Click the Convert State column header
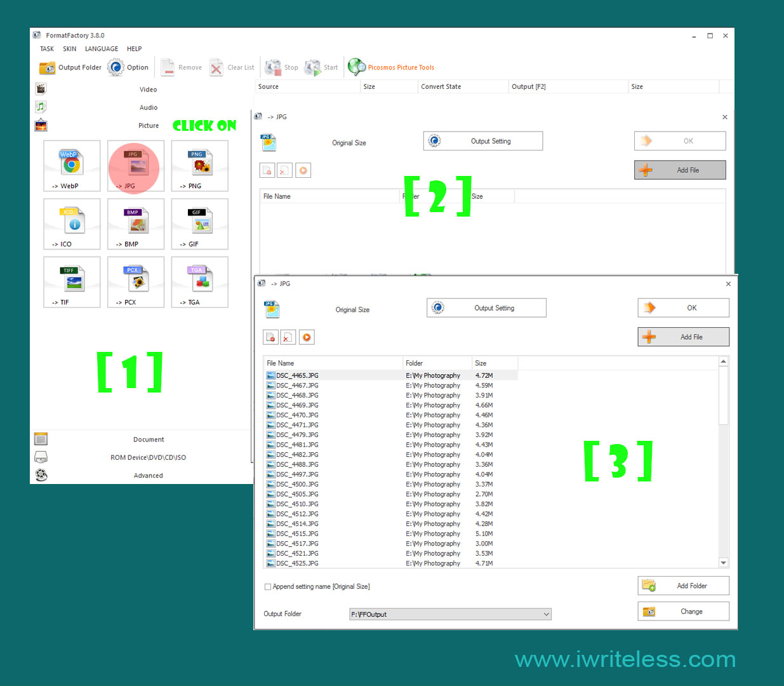Image resolution: width=784 pixels, height=686 pixels. click(463, 86)
